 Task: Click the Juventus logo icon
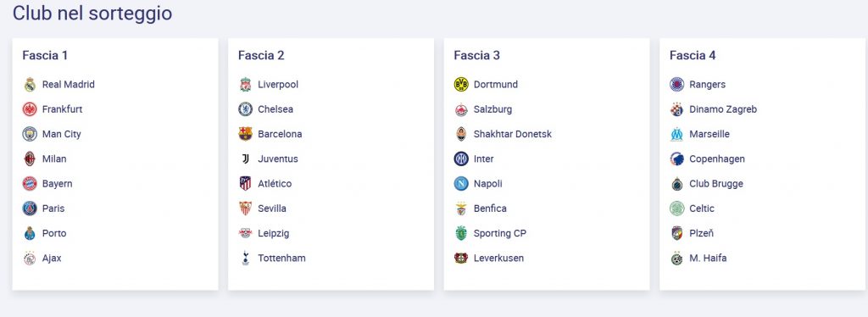coord(245,158)
